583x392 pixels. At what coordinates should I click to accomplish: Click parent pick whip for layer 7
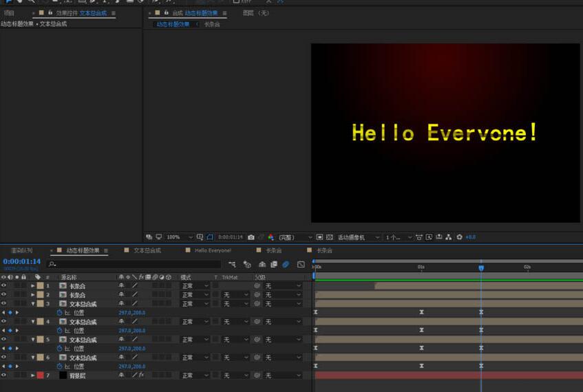[x=257, y=375]
